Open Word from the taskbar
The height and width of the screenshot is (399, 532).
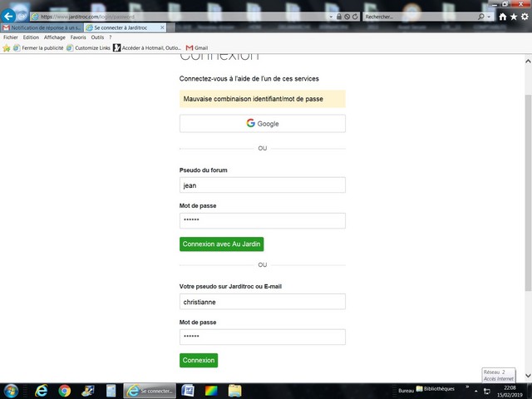pyautogui.click(x=187, y=391)
